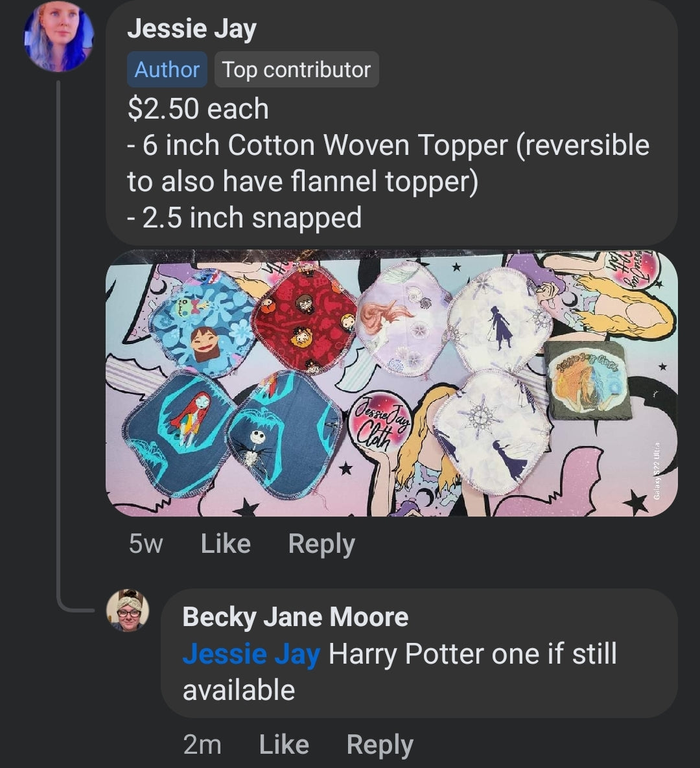The image size is (700, 768).
Task: Click the blue Jessie Jay mention
Action: (x=251, y=654)
